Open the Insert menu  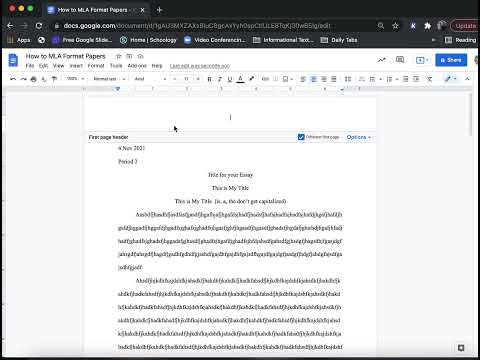click(76, 66)
